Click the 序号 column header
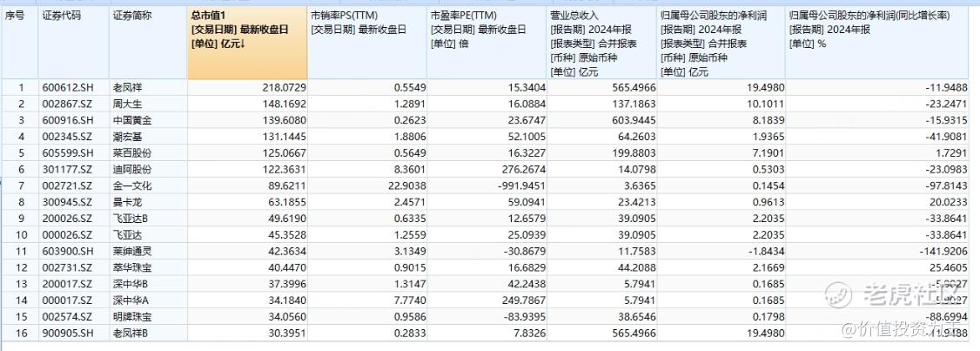Screen dimensions: 980x351 point(19,44)
